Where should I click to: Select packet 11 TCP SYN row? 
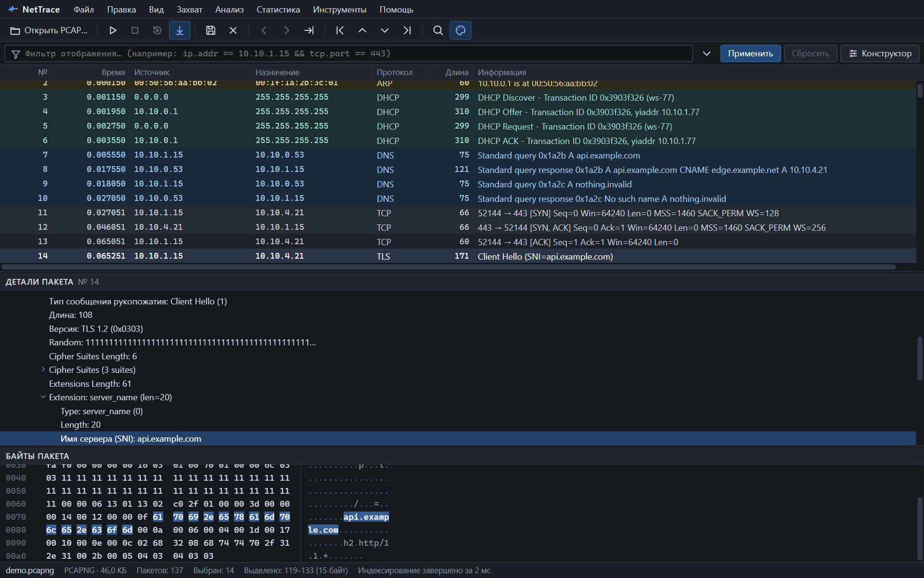(458, 213)
